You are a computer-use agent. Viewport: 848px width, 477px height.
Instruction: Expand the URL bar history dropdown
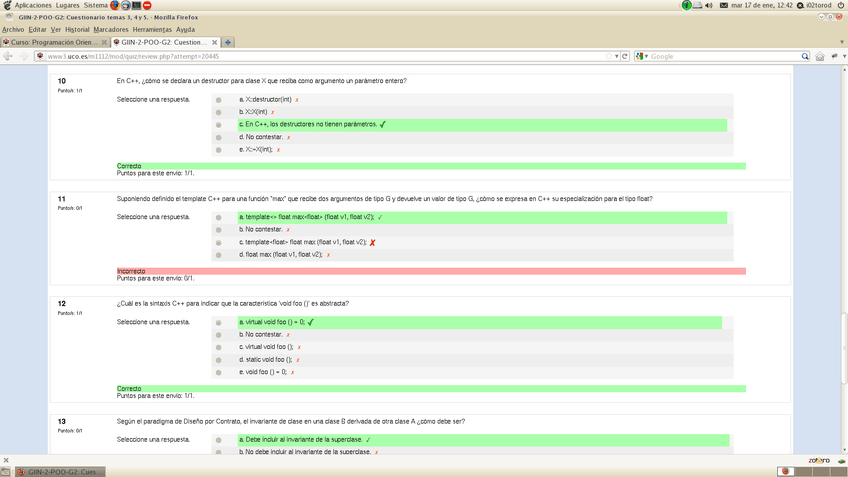point(616,56)
